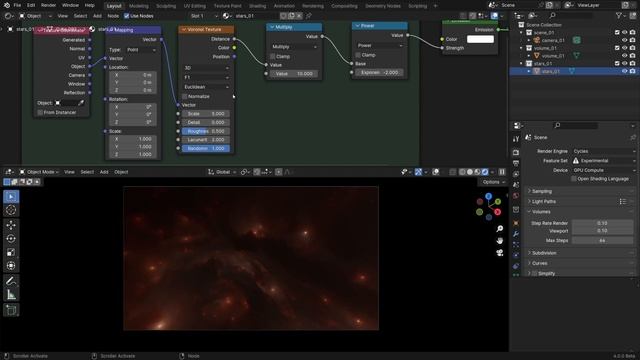The image size is (640, 360).
Task: Open the Object Mode dropdown
Action: pyautogui.click(x=39, y=172)
